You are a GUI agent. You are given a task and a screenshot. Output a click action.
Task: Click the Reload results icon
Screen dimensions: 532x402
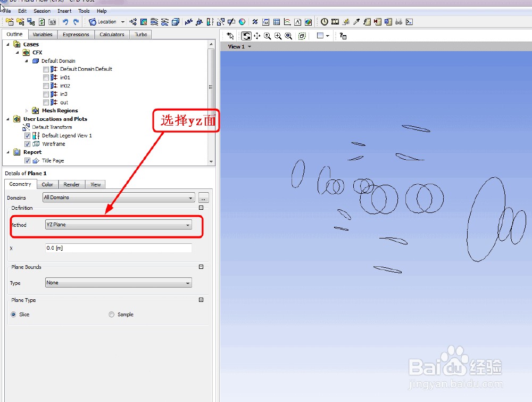tap(41, 22)
